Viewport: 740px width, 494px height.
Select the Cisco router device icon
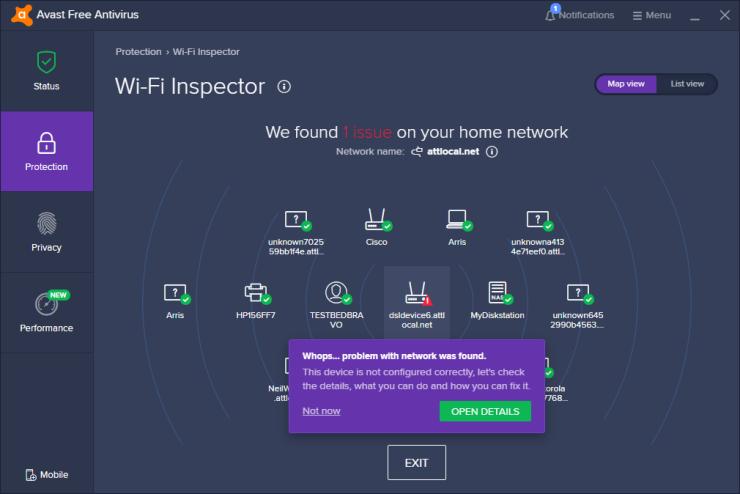coord(377,220)
